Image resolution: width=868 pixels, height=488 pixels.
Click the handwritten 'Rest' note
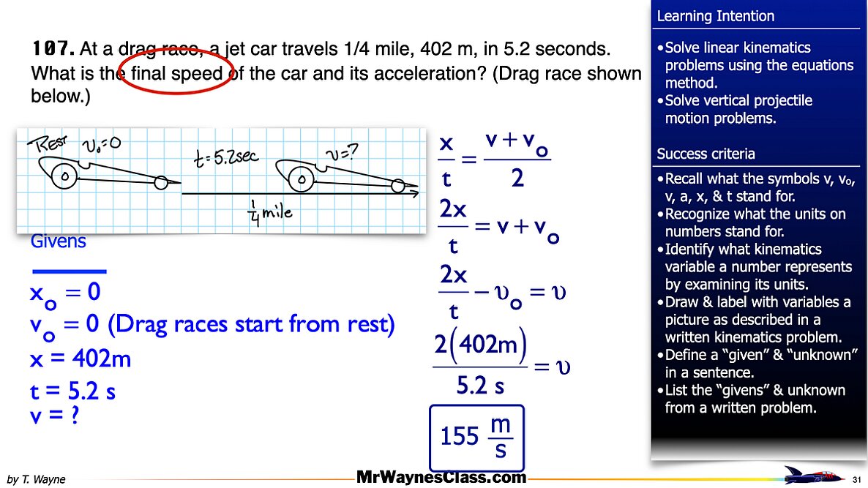coord(48,144)
